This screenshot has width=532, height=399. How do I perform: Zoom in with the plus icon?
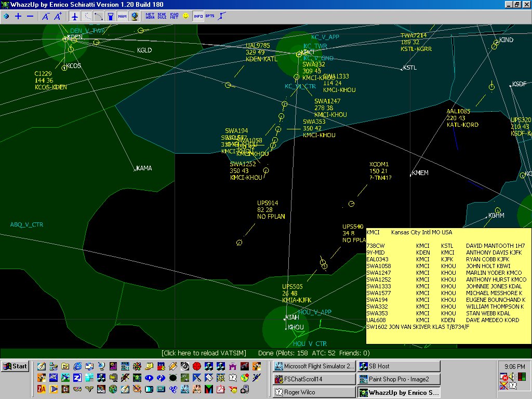(x=18, y=16)
